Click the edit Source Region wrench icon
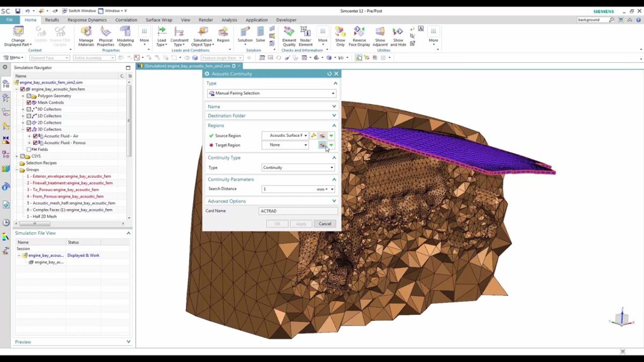This screenshot has width=644, height=362. pyautogui.click(x=314, y=136)
